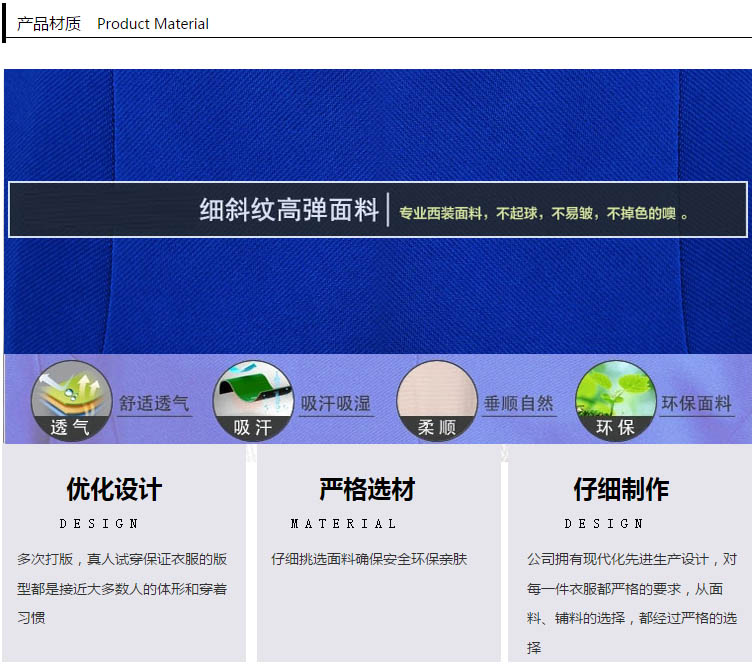Select the 吸汗吸湿 label text
This screenshot has height=670, width=756.
[x=335, y=404]
